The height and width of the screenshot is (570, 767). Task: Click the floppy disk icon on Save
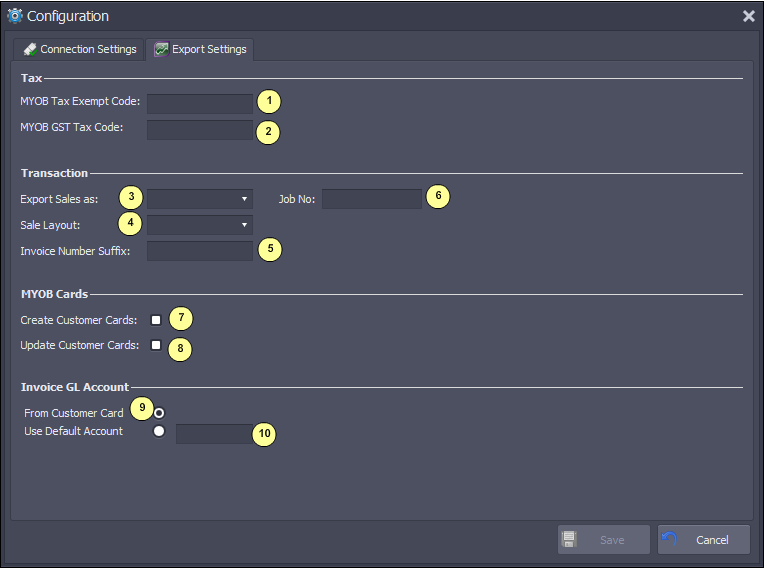[569, 539]
